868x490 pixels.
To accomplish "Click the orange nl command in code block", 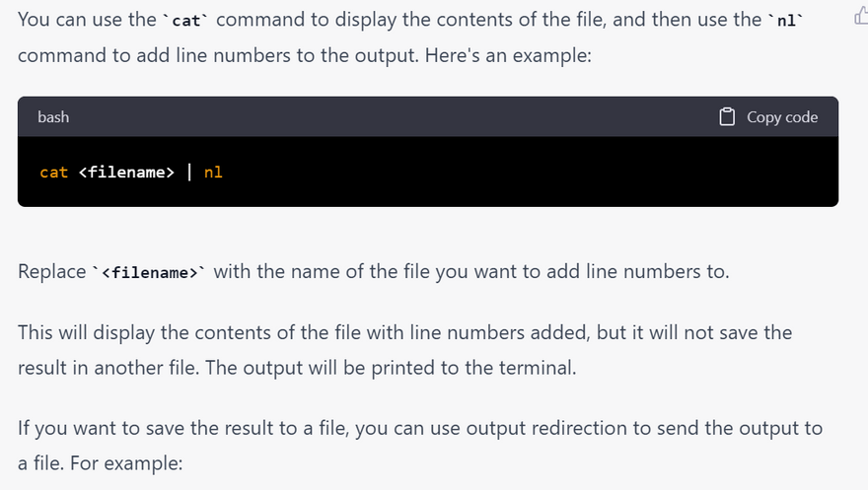I will coord(213,173).
